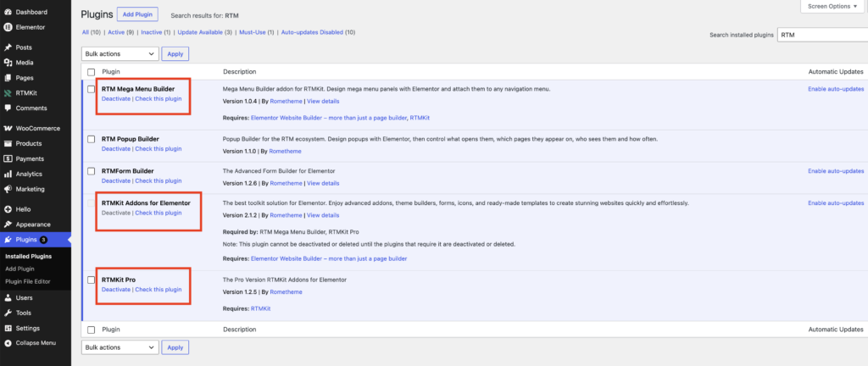Image resolution: width=868 pixels, height=366 pixels.
Task: Open the RTMKit sidebar icon
Action: [8, 93]
